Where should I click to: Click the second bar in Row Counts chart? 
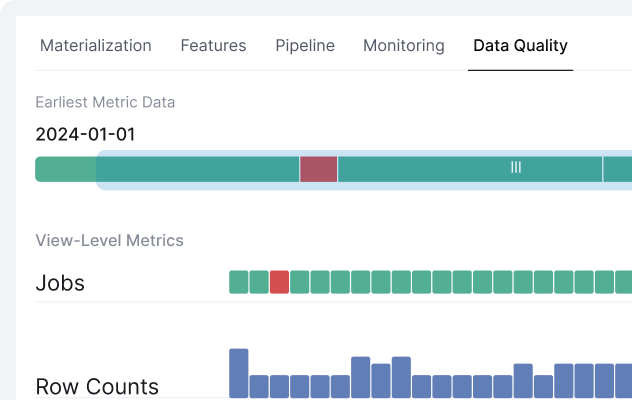(259, 386)
